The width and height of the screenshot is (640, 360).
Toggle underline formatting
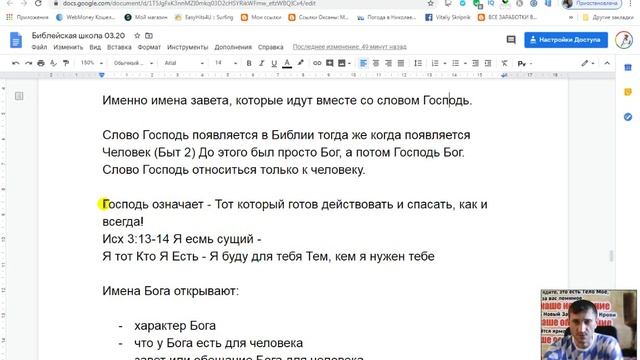coord(274,63)
